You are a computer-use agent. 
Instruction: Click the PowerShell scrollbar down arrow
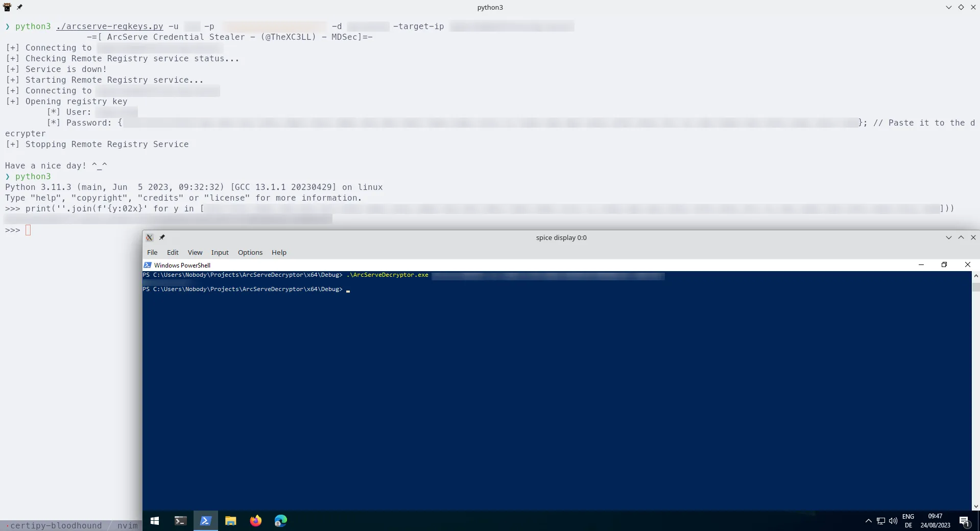click(976, 506)
